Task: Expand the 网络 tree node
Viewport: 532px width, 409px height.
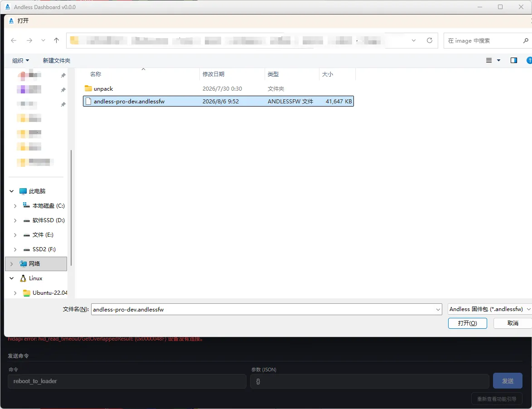Action: coord(11,264)
